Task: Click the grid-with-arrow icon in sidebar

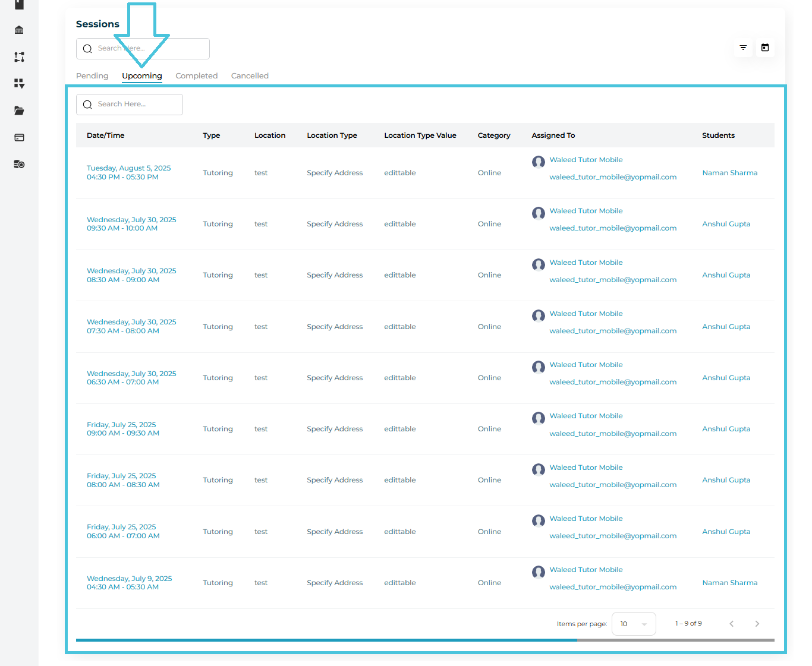Action: [x=19, y=84]
